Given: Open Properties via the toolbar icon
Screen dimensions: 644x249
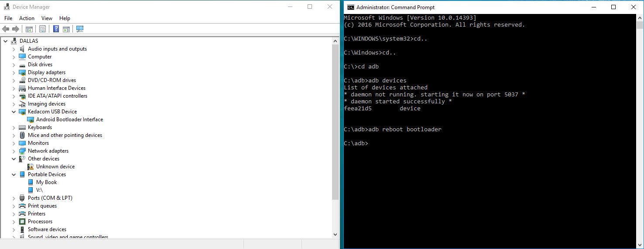Looking at the screenshot, I should pos(42,29).
